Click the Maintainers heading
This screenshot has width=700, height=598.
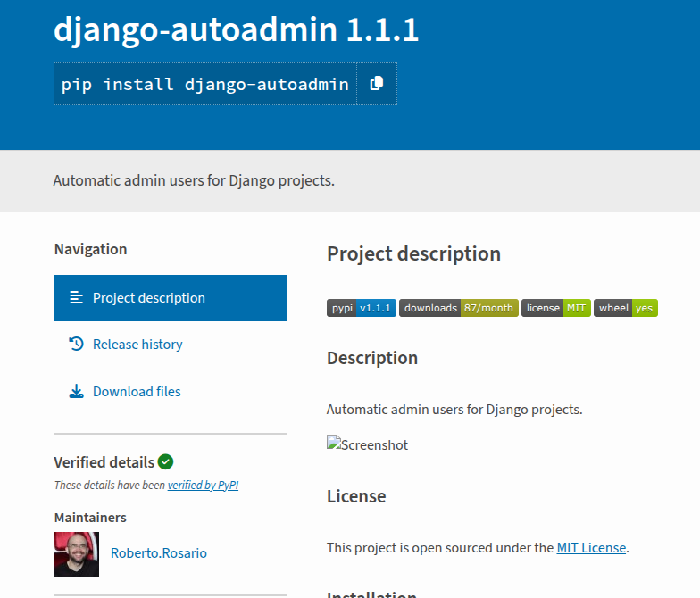[x=90, y=518]
